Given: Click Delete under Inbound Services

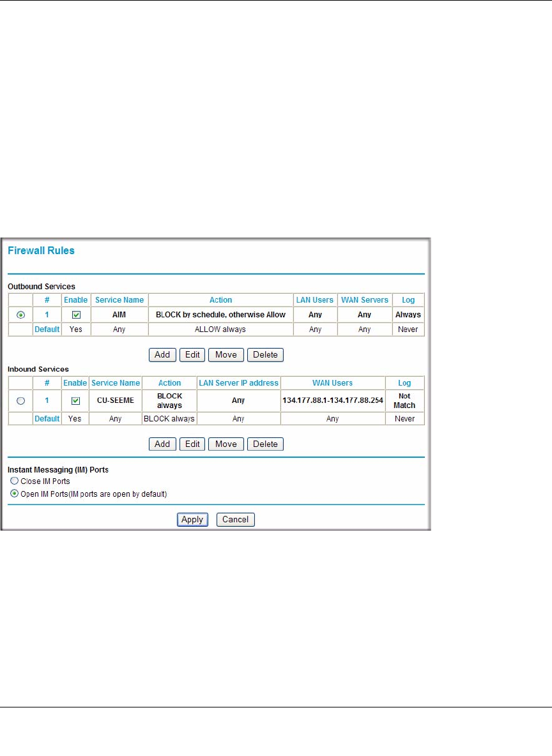Looking at the screenshot, I should (x=265, y=444).
